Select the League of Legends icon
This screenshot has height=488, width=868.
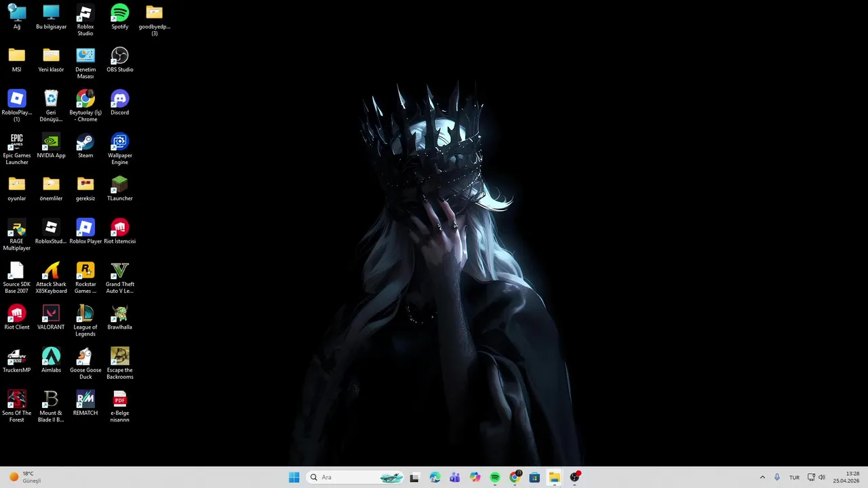[x=85, y=321]
